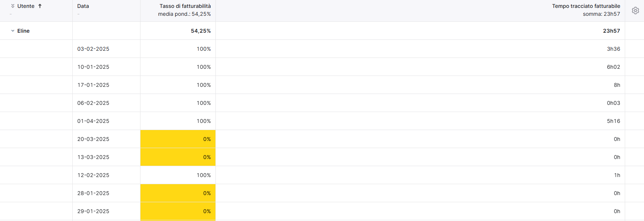644x221 pixels.
Task: Sort by Tasso di fatturabilità column
Action: tap(185, 6)
